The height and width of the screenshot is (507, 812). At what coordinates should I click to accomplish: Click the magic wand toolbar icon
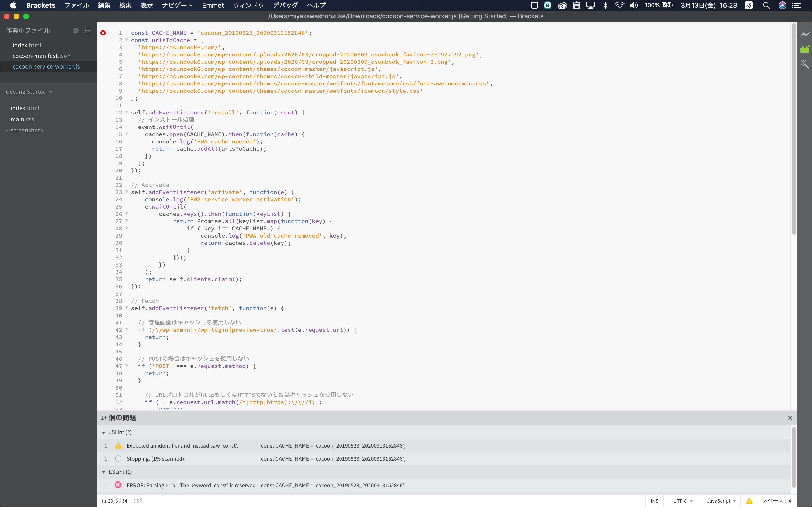click(x=805, y=64)
